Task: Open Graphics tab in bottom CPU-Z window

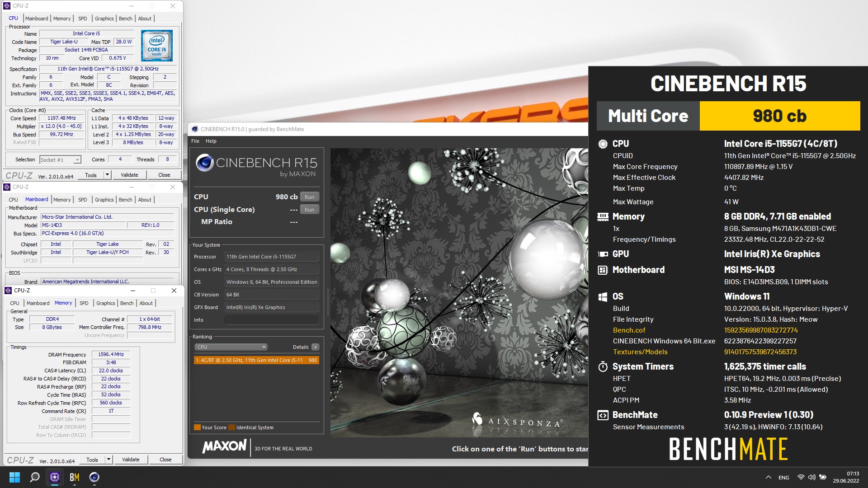Action: coord(106,303)
